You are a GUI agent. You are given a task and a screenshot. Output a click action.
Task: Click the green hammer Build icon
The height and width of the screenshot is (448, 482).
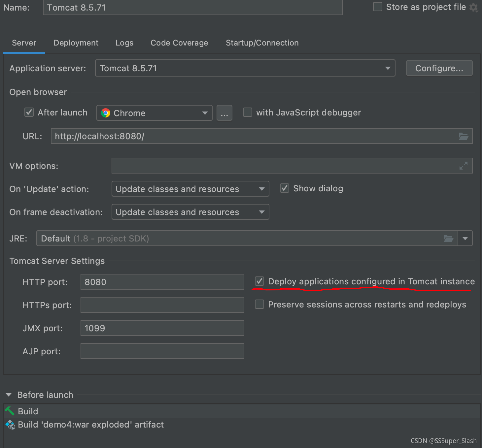tap(10, 411)
